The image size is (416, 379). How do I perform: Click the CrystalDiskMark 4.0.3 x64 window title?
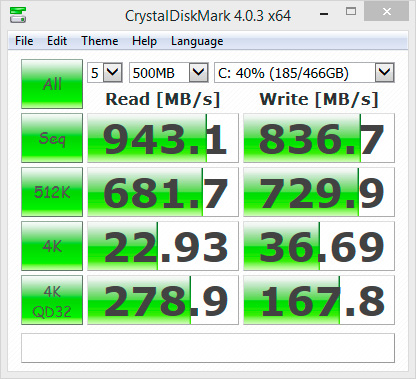point(208,16)
